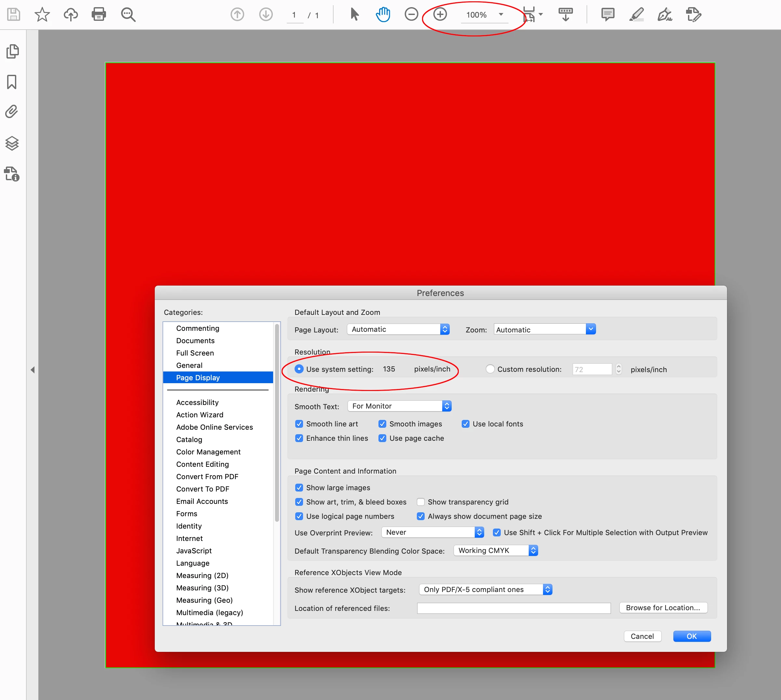This screenshot has height=700, width=781.
Task: Open the Page Layout dropdown
Action: 398,329
